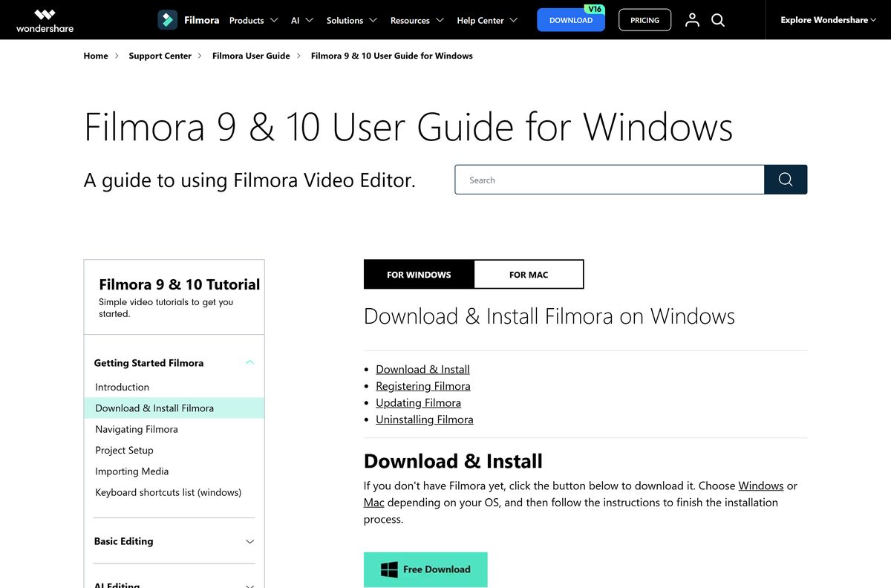Open Filmora User Guide breadcrumb
891x588 pixels.
click(251, 56)
